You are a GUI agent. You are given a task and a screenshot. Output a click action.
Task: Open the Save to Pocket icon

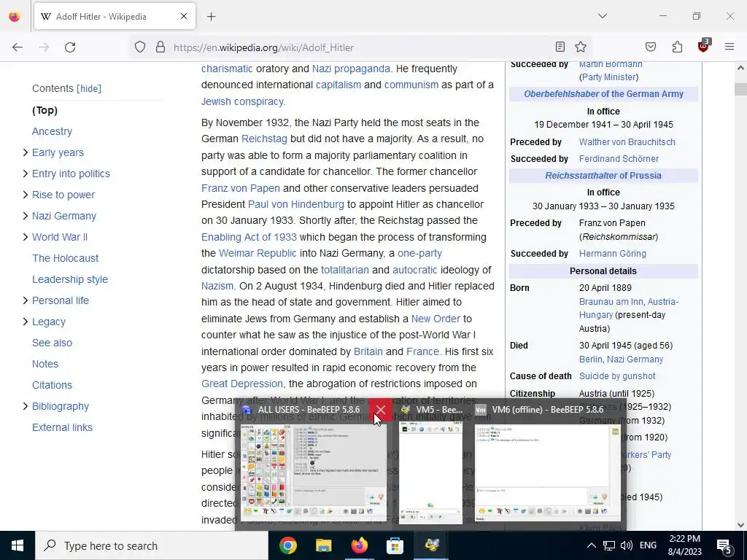650,47
